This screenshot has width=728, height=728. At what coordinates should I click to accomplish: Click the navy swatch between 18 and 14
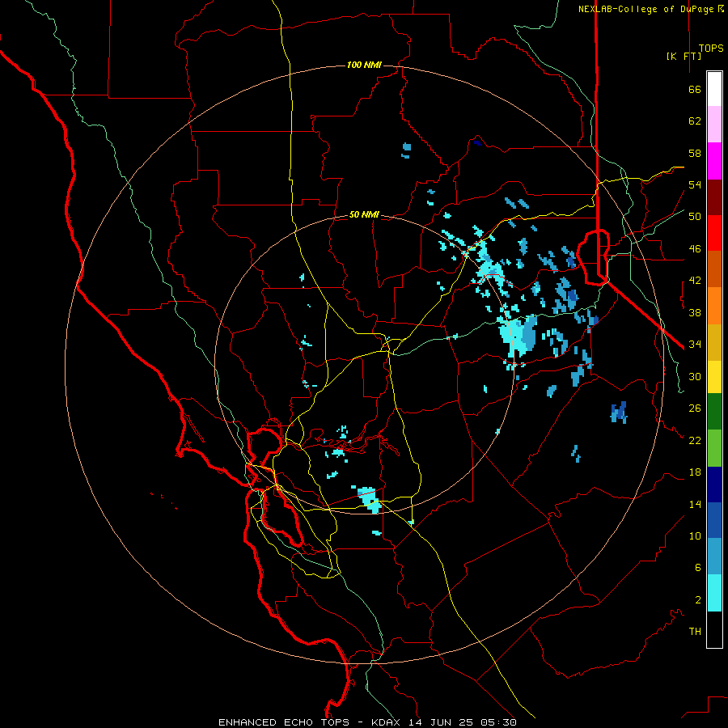[x=714, y=485]
